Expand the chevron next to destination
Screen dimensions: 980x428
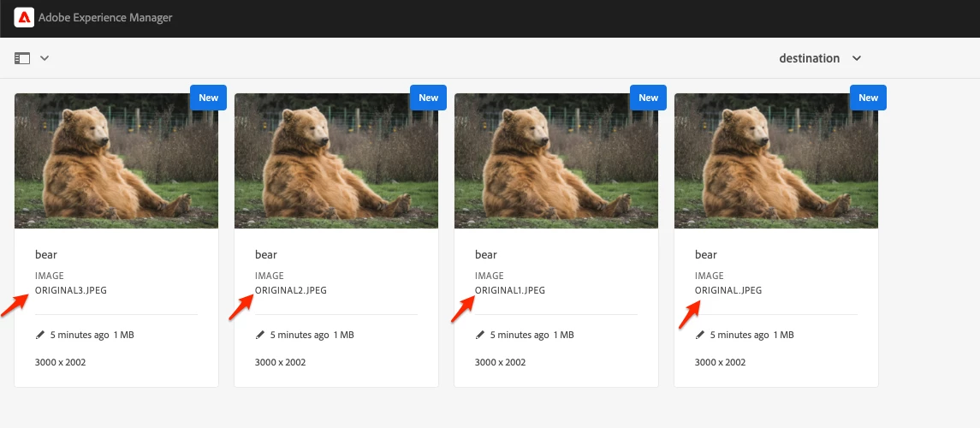[857, 58]
